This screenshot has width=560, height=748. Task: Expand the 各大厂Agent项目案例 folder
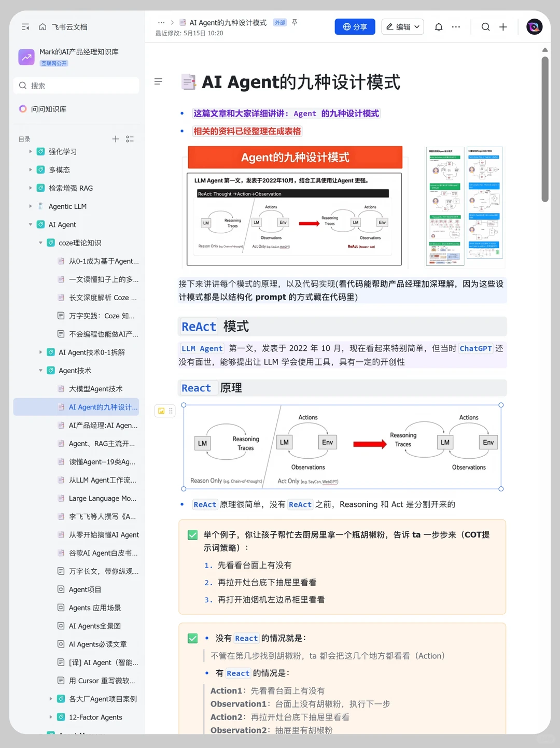(50, 699)
